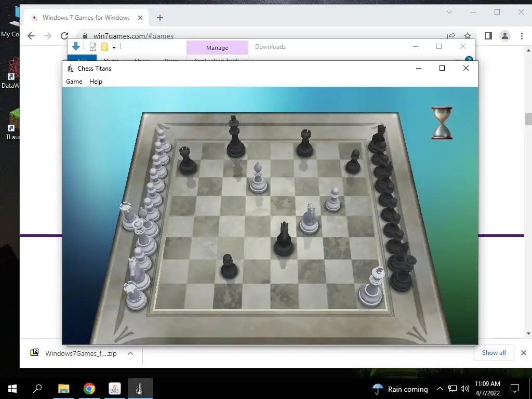Screen dimensions: 532x399
Task: Click New folder icon in Downloads window
Action: (104, 47)
